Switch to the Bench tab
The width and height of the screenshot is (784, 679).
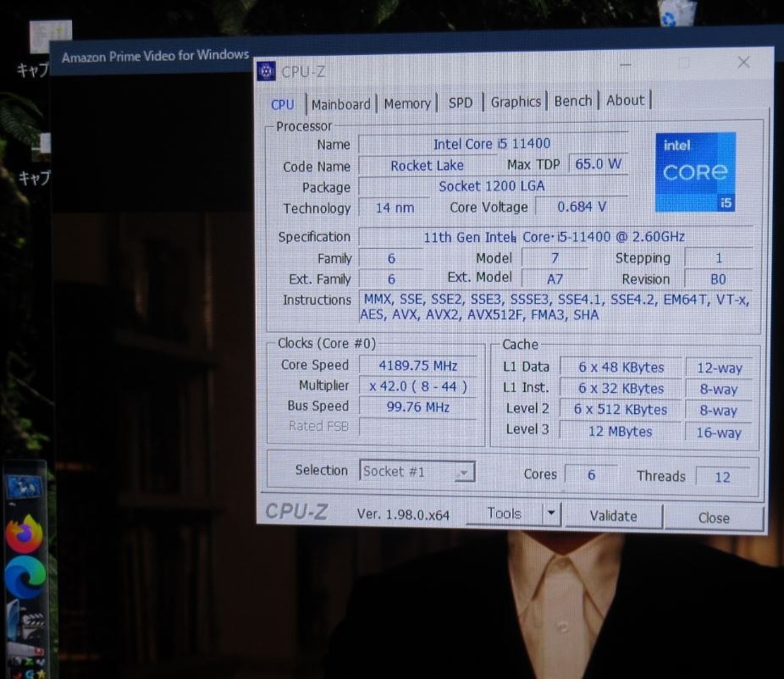[x=572, y=100]
